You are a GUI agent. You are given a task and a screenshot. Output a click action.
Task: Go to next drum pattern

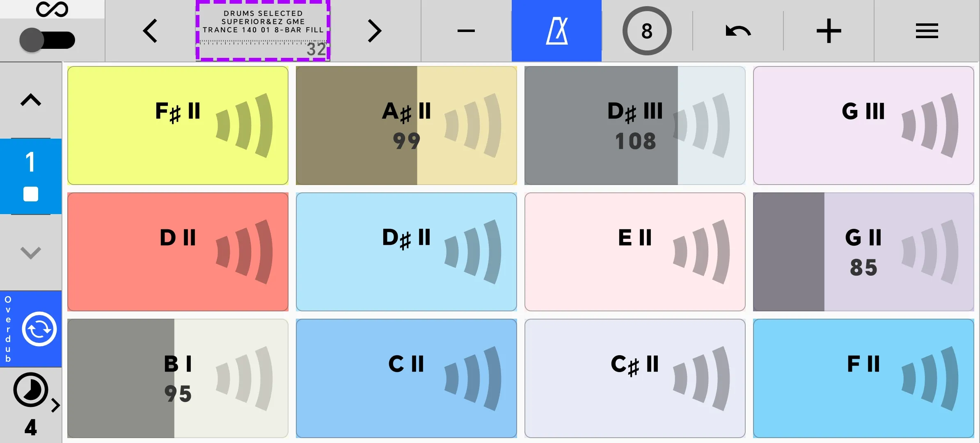coord(374,31)
